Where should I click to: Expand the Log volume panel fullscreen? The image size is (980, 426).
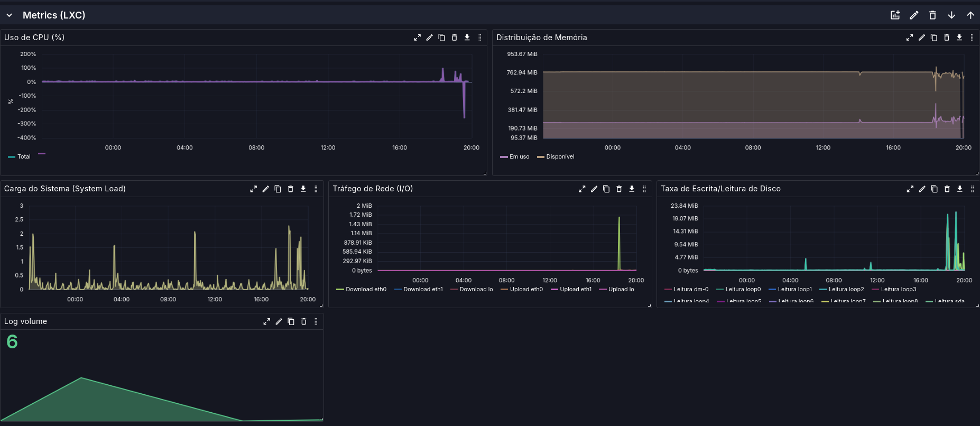[266, 321]
